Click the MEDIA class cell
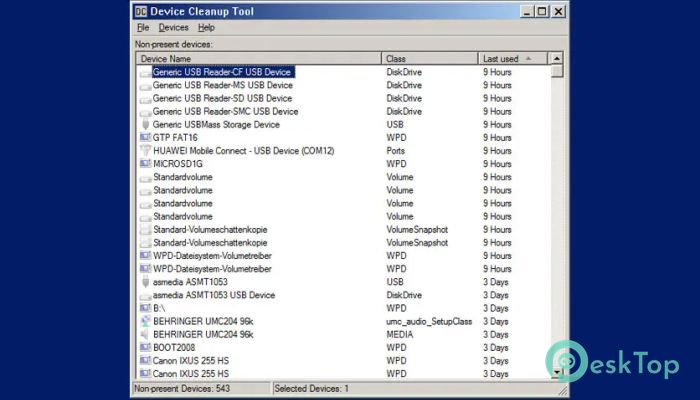Image resolution: width=700 pixels, height=400 pixels. coord(400,334)
